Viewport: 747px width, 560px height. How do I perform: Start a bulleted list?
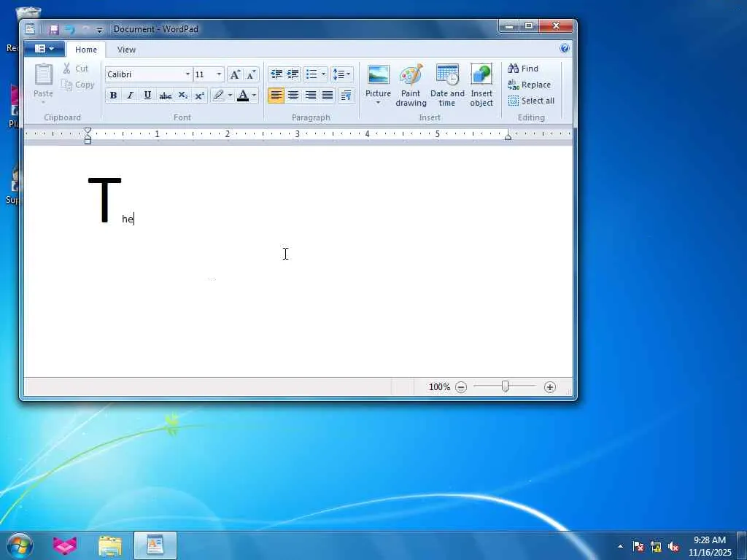point(311,74)
